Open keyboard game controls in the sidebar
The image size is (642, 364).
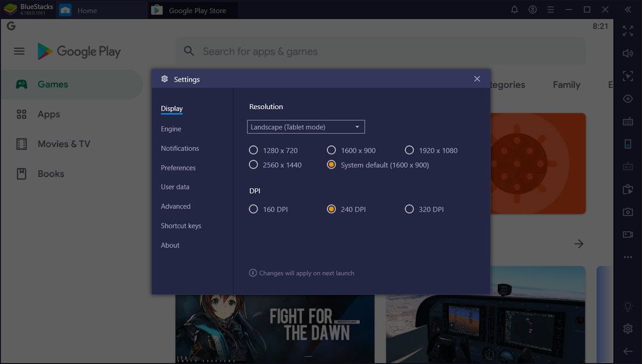628,121
